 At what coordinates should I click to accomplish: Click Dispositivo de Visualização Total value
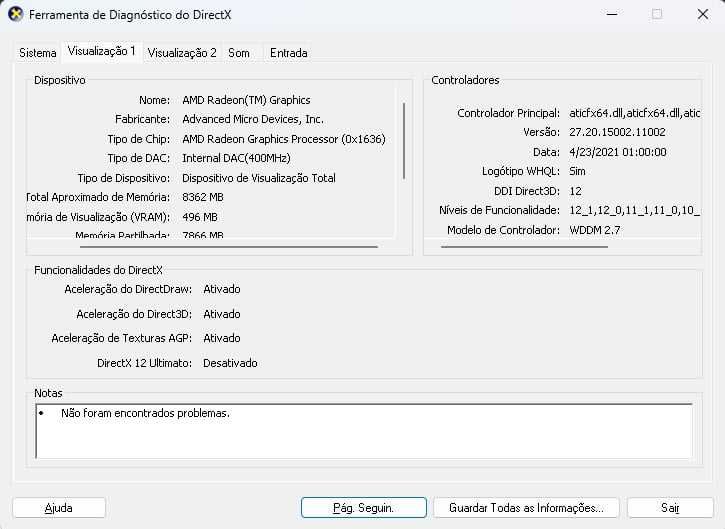[x=259, y=178]
